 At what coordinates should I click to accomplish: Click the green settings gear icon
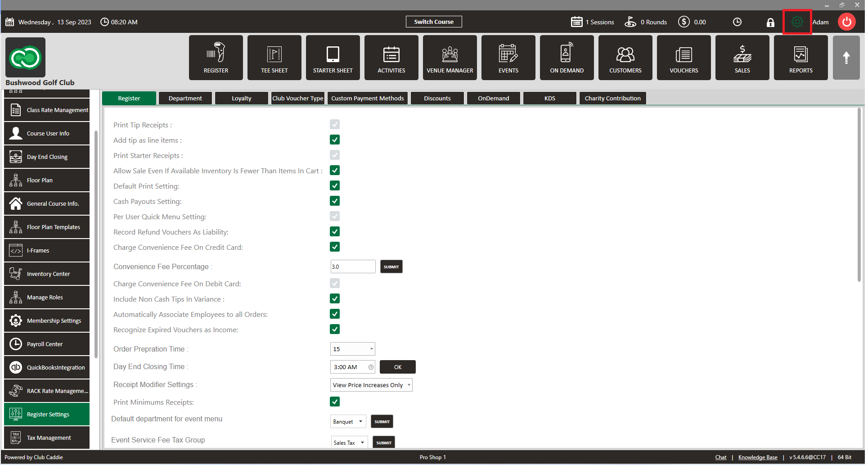[x=797, y=22]
